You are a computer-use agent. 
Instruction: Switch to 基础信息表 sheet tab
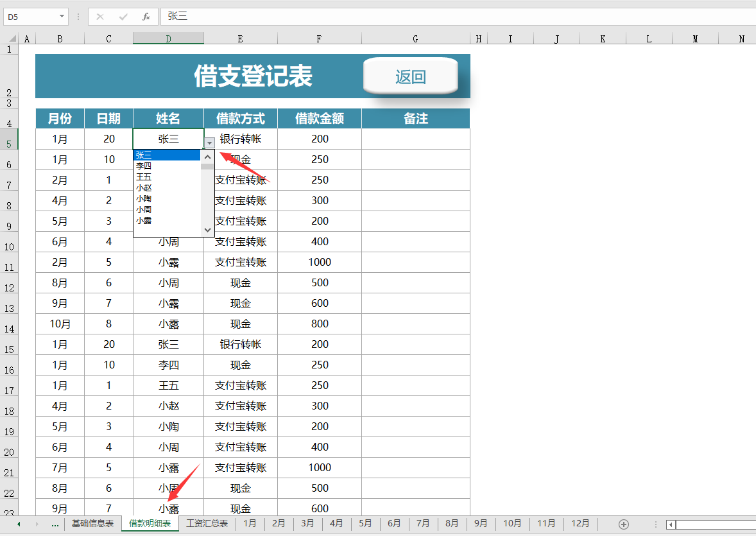coord(92,524)
